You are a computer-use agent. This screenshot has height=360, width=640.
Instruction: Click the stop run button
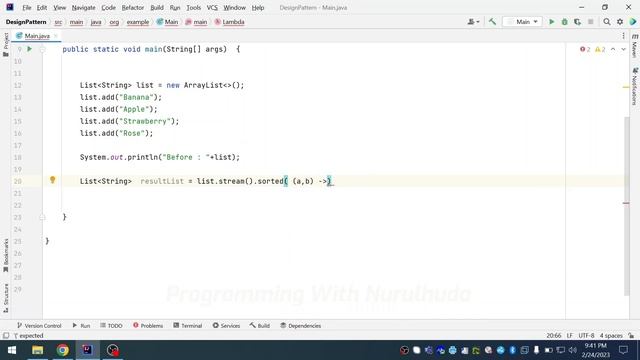point(590,22)
